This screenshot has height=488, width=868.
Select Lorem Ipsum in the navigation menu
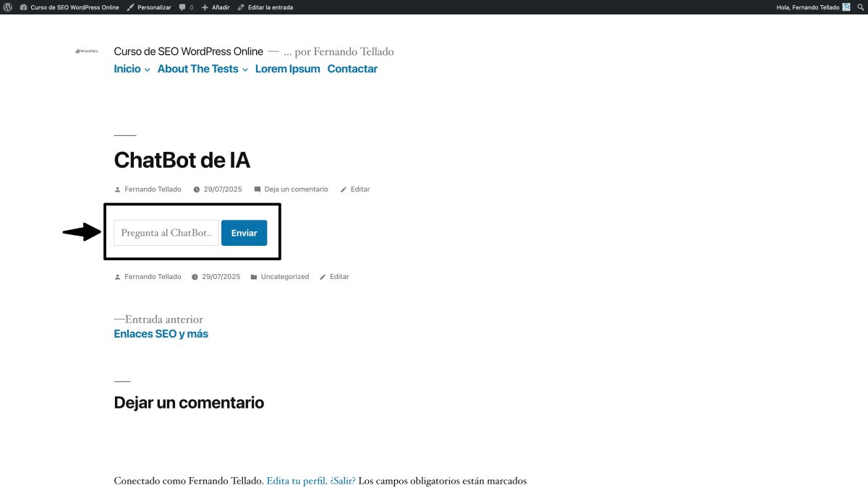click(x=287, y=69)
